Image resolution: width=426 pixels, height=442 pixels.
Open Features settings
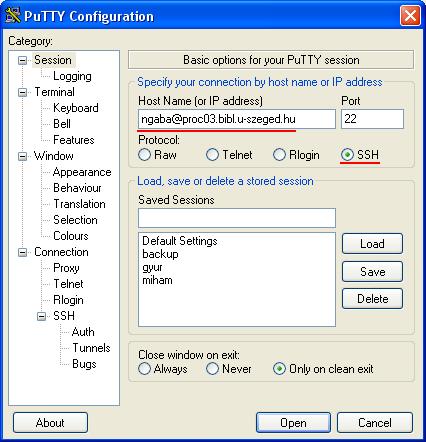pyautogui.click(x=74, y=140)
